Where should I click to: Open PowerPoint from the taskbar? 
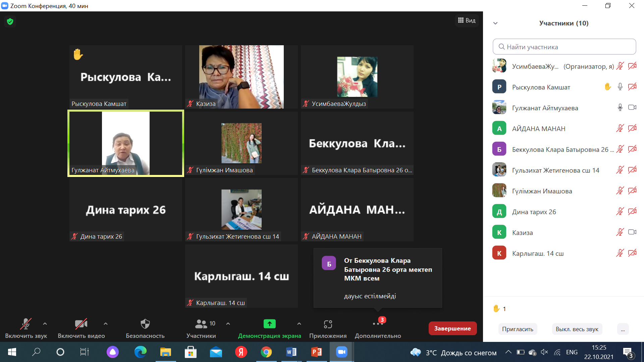coord(316,352)
